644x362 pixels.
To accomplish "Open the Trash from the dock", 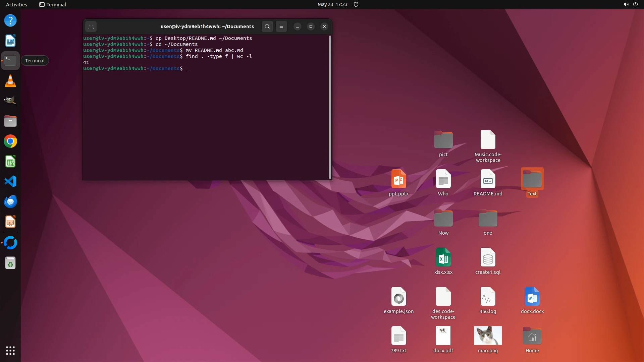I will pos(10,263).
